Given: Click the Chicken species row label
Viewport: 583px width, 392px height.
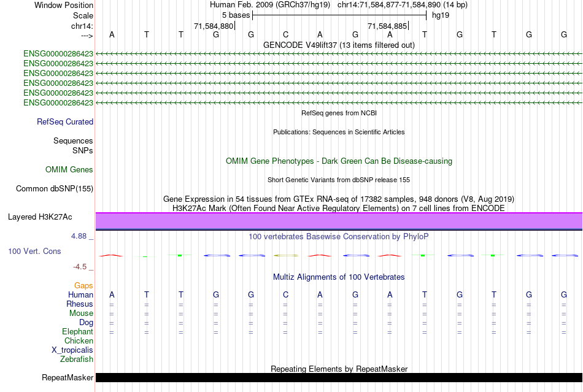Looking at the screenshot, I should point(79,340).
